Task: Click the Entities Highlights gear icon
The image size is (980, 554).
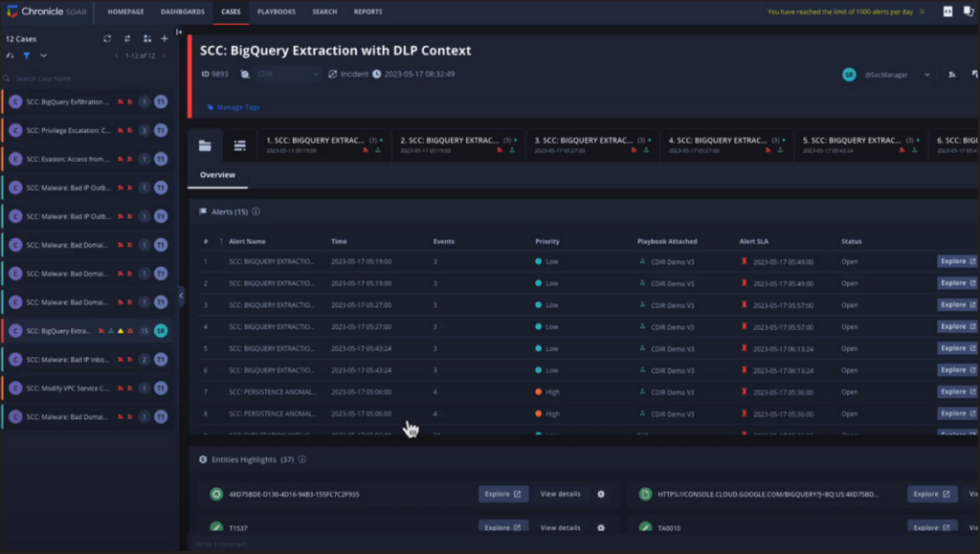Action: [600, 494]
